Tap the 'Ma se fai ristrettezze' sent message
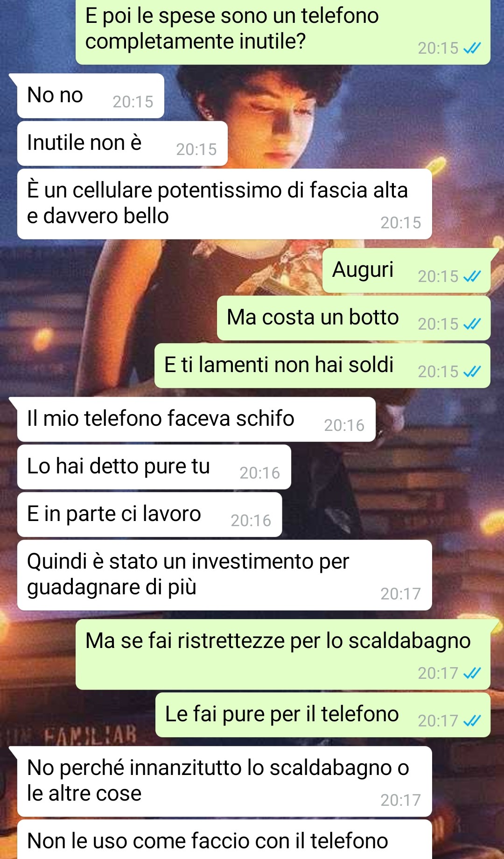Image resolution: width=504 pixels, height=859 pixels. [x=283, y=655]
